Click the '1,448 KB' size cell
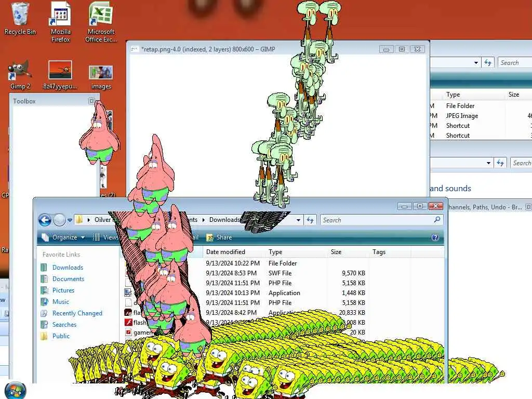The width and height of the screenshot is (532, 399). 353,293
